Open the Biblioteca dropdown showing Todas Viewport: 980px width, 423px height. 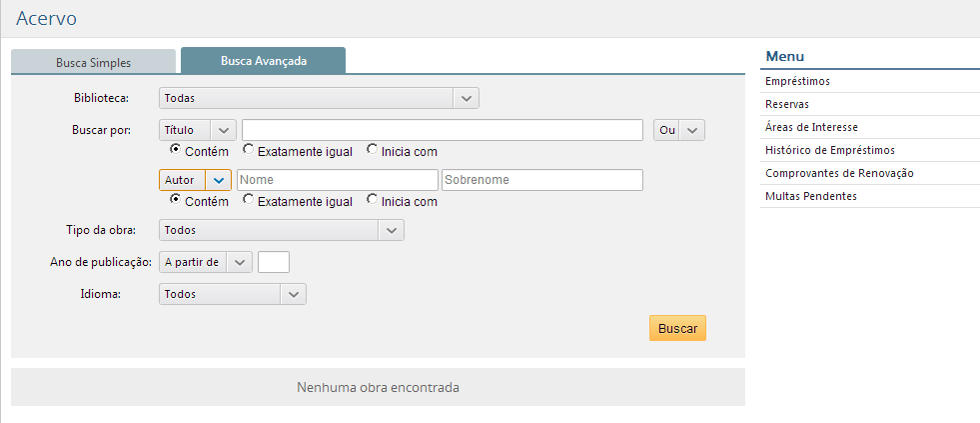(x=319, y=98)
